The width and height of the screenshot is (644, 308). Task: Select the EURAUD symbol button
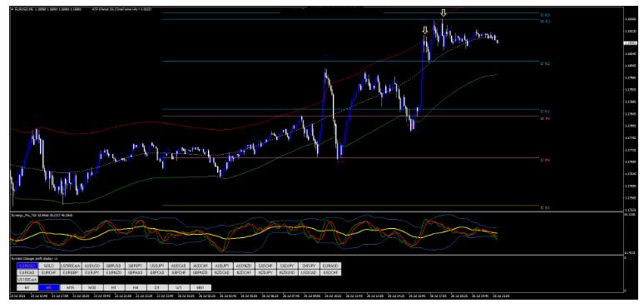[x=331, y=266]
